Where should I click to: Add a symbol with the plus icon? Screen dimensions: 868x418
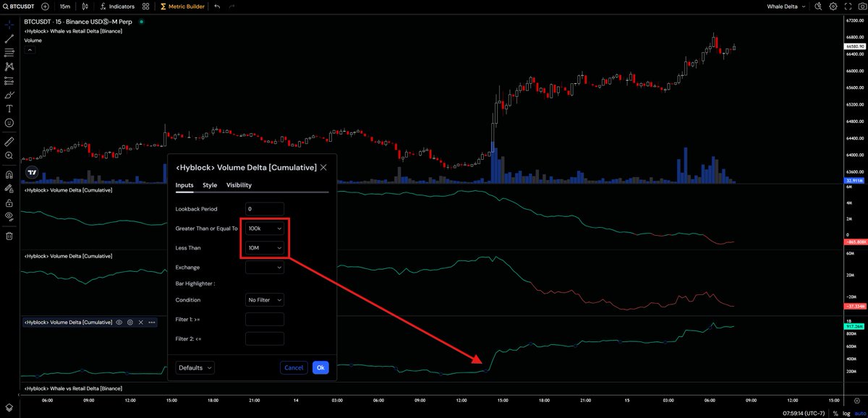(45, 7)
